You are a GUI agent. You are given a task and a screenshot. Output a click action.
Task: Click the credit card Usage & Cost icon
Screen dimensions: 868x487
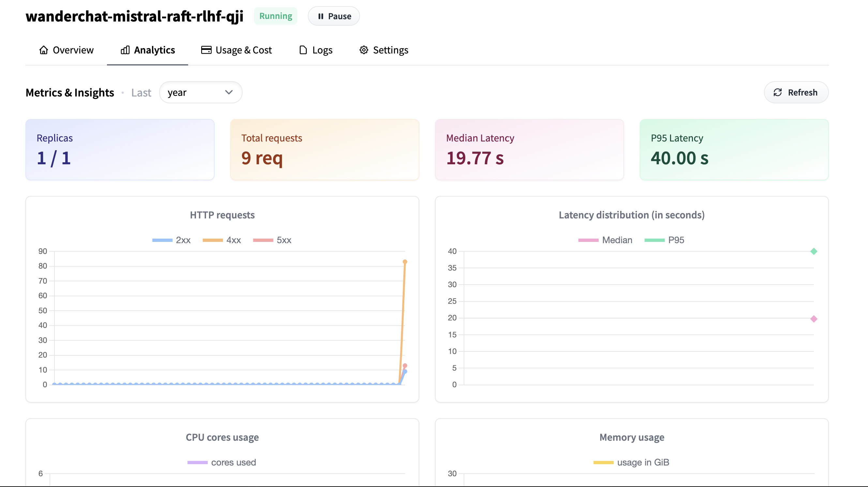pos(206,50)
